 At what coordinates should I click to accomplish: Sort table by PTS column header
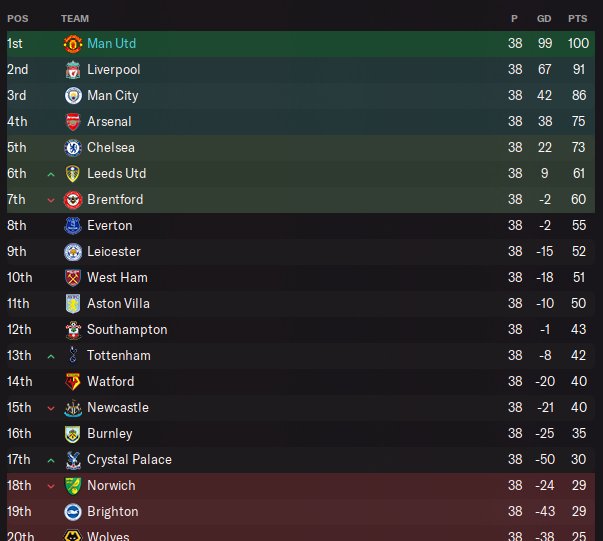[578, 19]
